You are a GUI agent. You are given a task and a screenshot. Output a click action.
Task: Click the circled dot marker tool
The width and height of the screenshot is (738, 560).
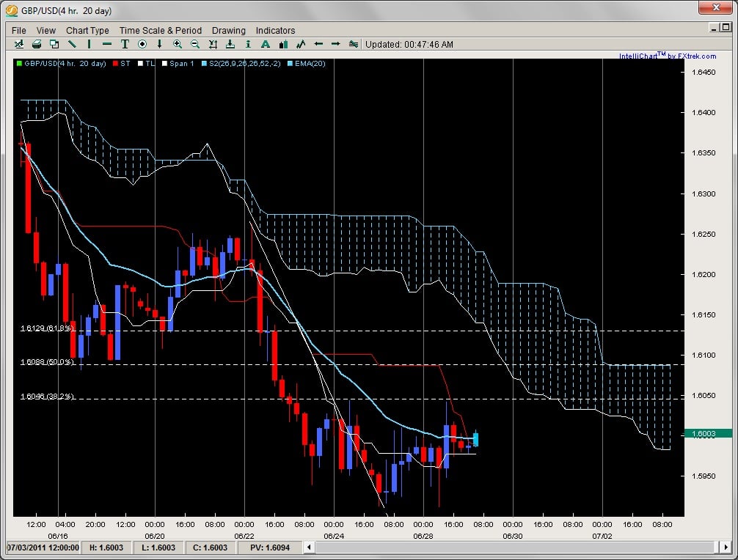point(142,44)
